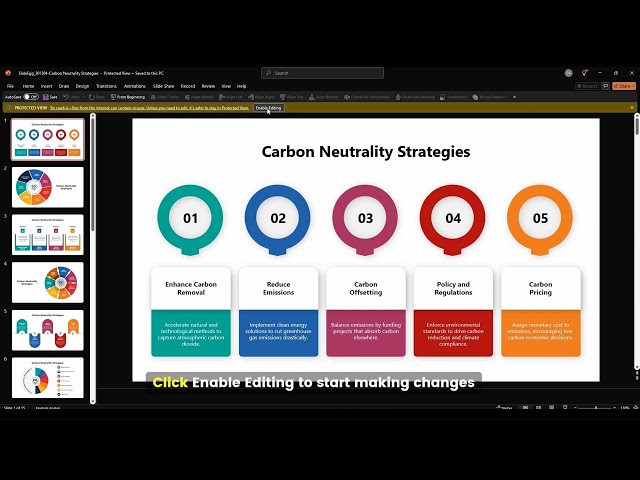Select slide 6 thumbnail

[48, 378]
